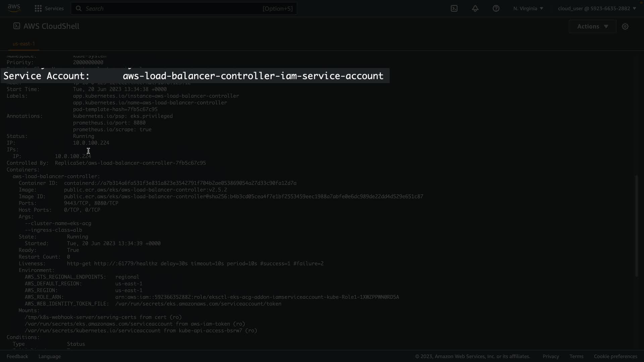Click the magnifier icon in search bar
The image size is (644, 362).
tap(78, 8)
